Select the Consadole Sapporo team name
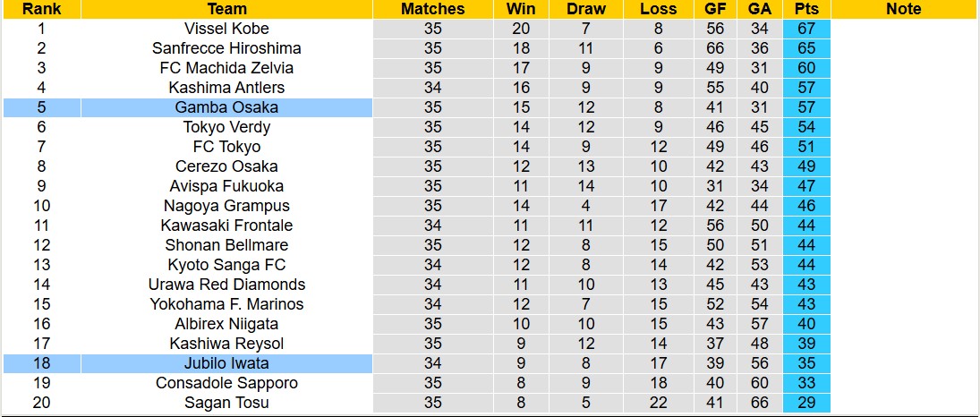The image size is (980, 417). (x=226, y=383)
